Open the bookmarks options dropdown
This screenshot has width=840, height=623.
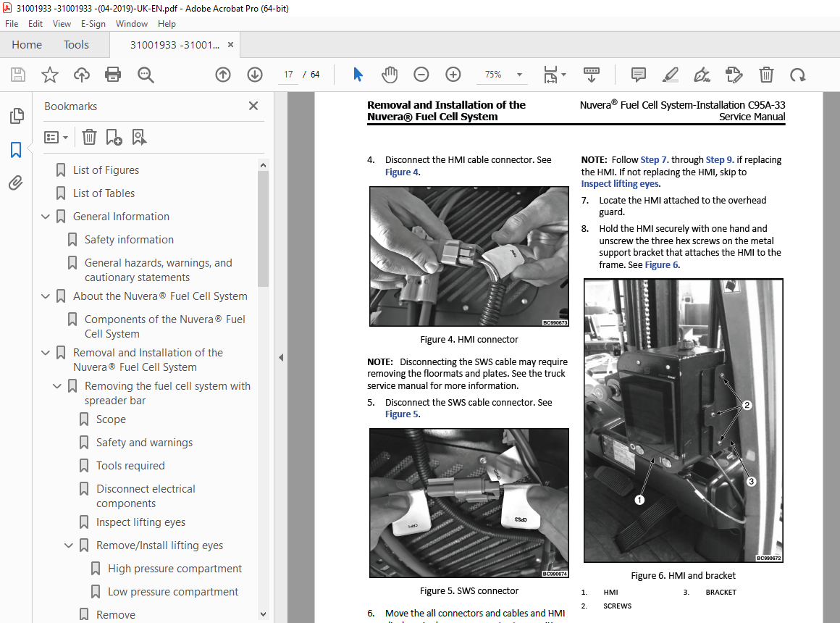(x=56, y=137)
